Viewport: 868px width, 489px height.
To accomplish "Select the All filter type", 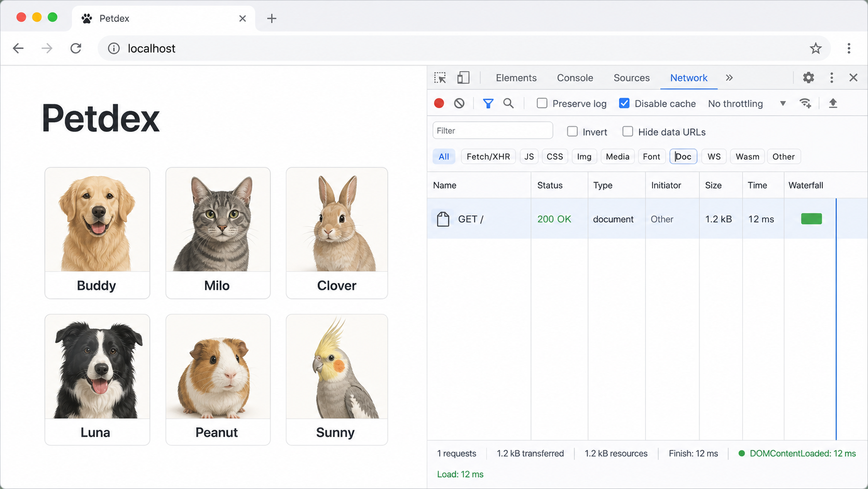I will pos(444,156).
